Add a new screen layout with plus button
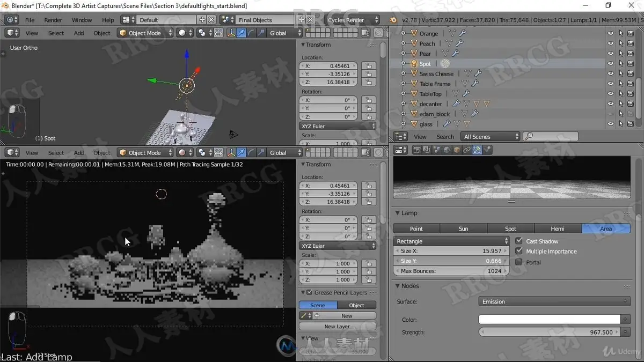The height and width of the screenshot is (362, 644). (202, 20)
